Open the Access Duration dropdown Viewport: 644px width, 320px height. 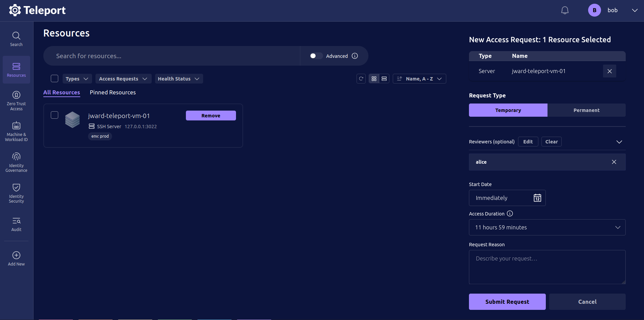(547, 227)
